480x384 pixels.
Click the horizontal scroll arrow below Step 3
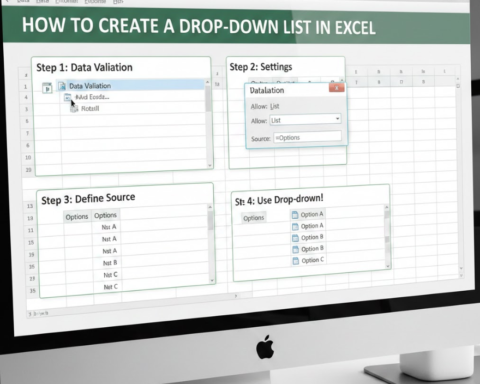[236, 296]
